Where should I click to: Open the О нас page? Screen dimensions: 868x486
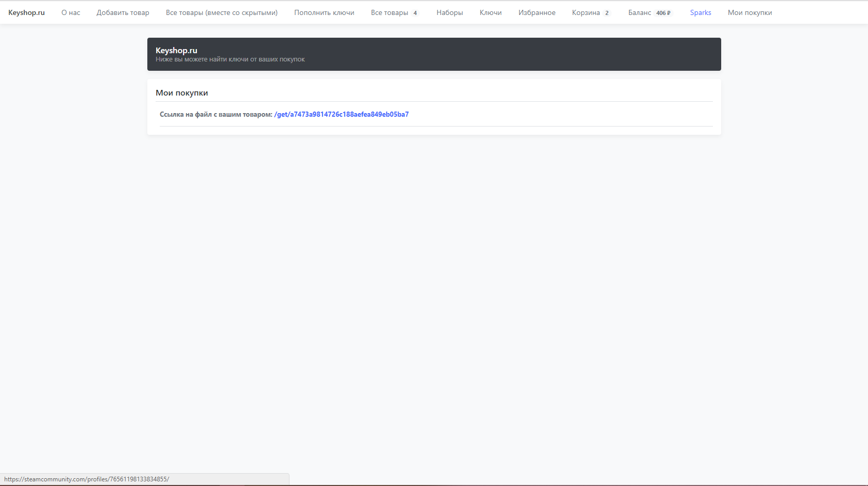[x=71, y=12]
